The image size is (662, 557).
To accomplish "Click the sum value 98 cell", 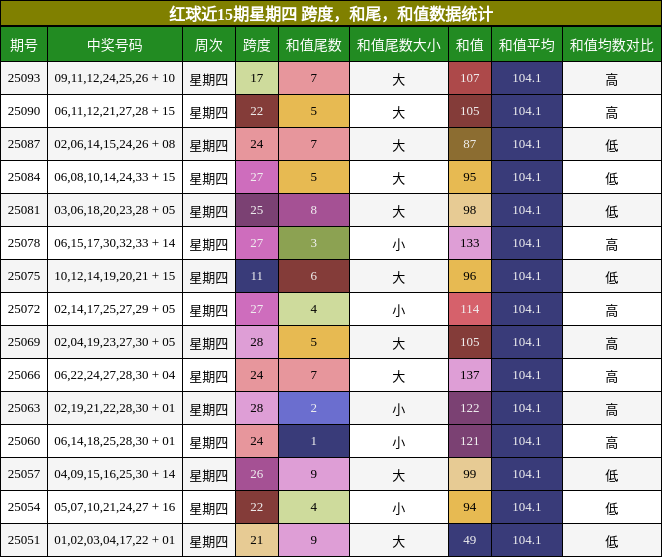I will pyautogui.click(x=470, y=210).
